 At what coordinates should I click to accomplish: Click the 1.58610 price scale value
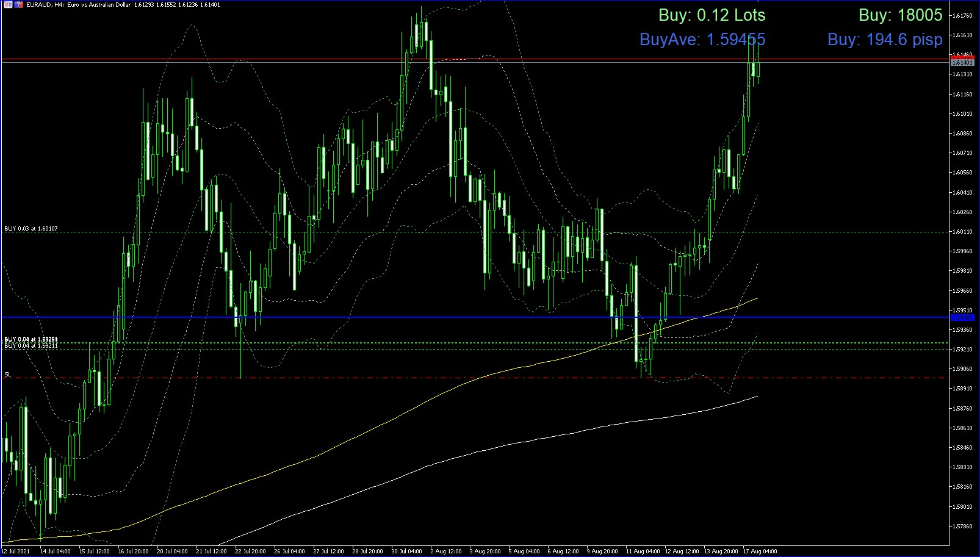pos(963,428)
